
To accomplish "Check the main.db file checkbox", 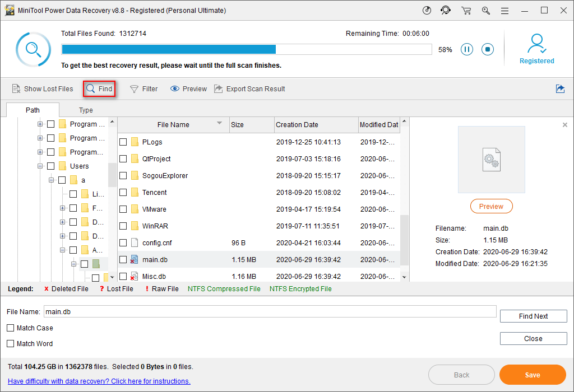I will coord(123,260).
